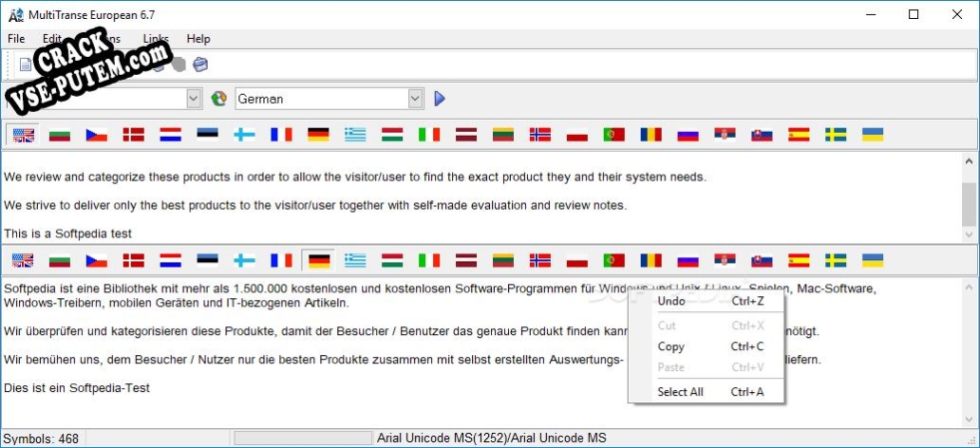Select English flag in source language bar

pyautogui.click(x=23, y=135)
